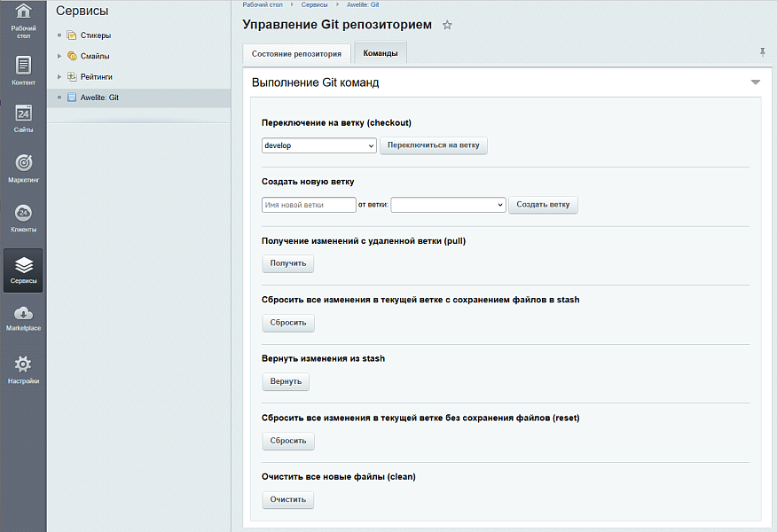Select Awelite: Git in the services tree
Viewport: 777px width, 532px height.
tap(99, 98)
